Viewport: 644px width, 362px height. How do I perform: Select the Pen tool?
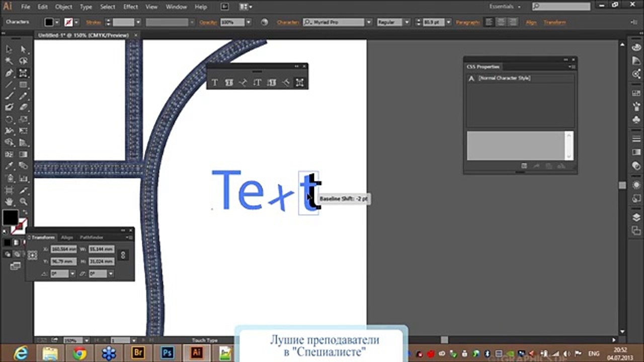pos(9,73)
